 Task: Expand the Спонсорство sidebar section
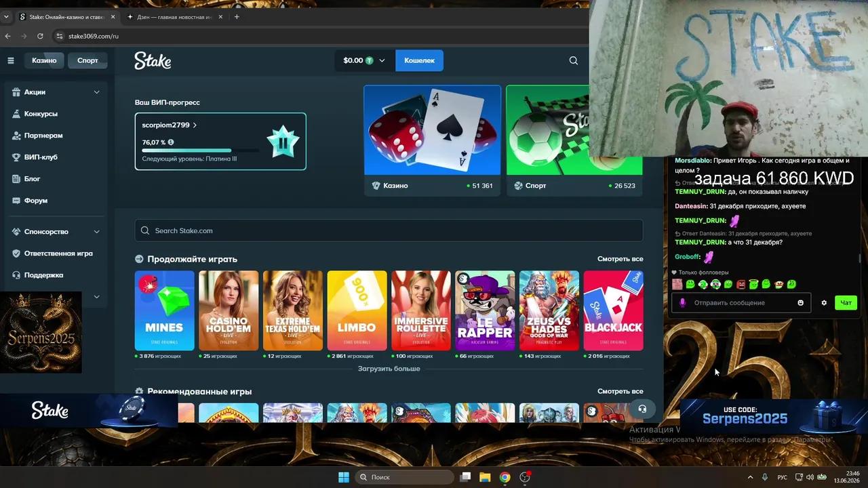(x=96, y=232)
